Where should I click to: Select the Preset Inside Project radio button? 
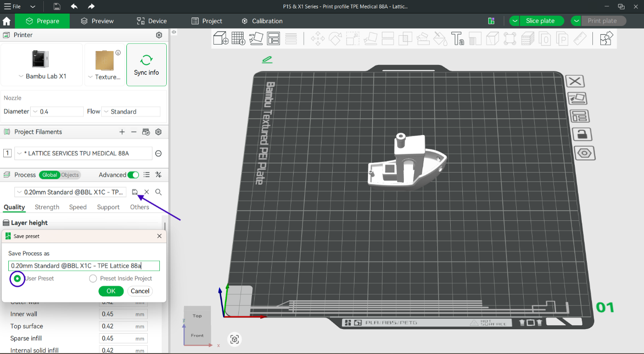click(93, 278)
